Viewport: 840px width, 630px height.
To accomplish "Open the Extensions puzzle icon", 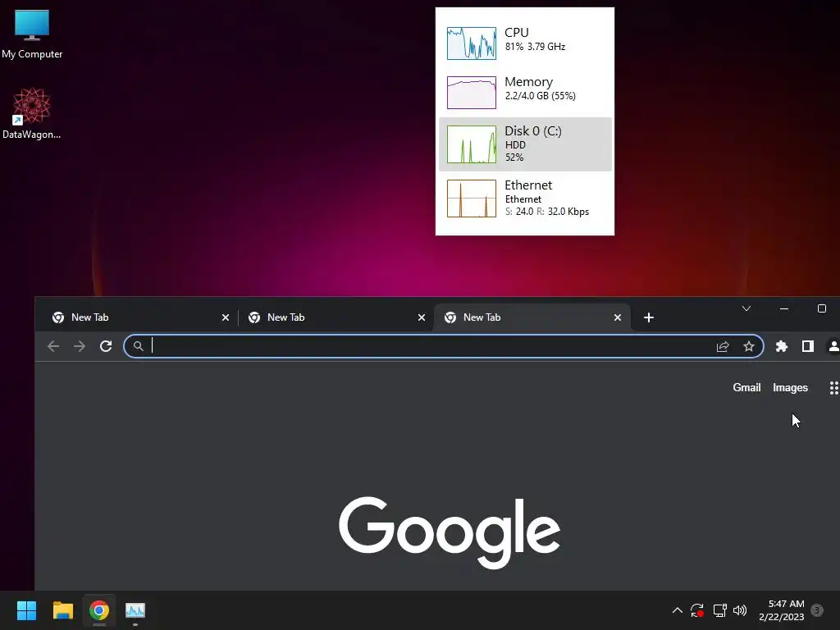I will click(782, 346).
